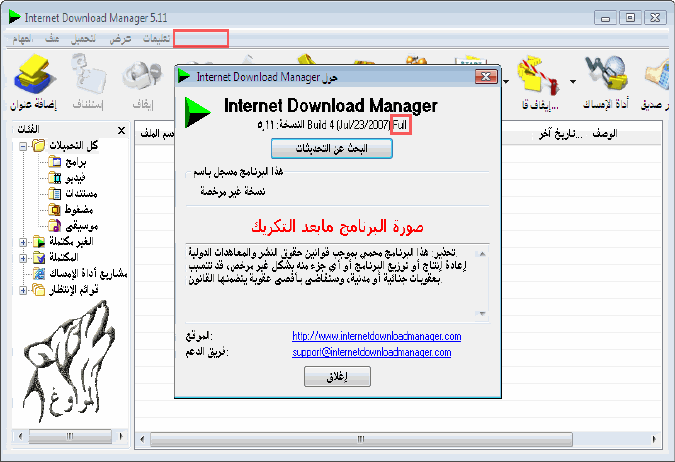Click the Stop (إيقاف) toolbar icon
Image resolution: width=675 pixels, height=462 pixels.
tap(148, 82)
